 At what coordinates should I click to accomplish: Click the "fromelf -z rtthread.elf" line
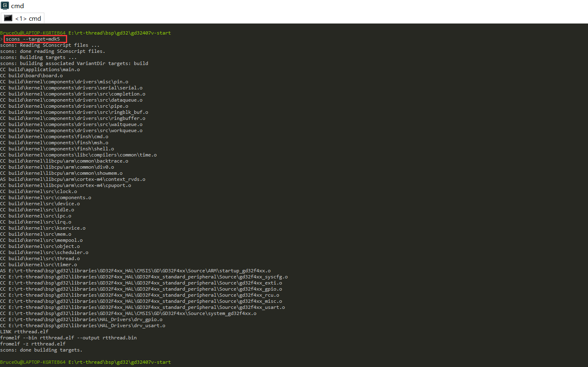(33, 344)
